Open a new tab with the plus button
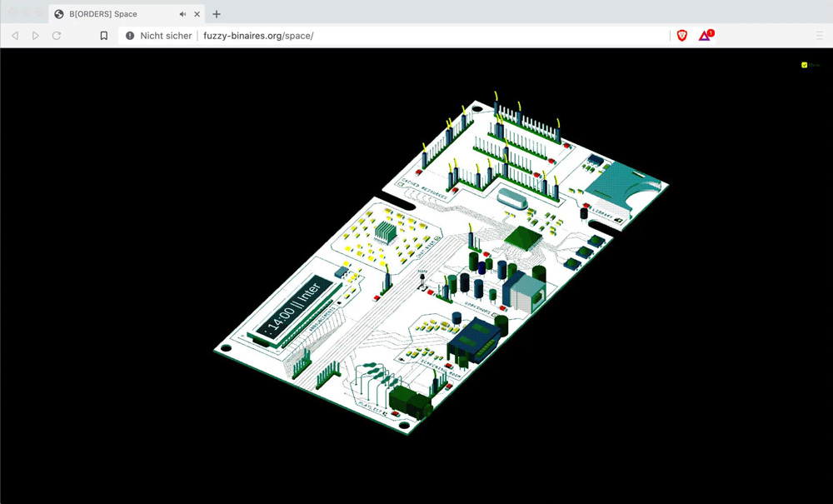 (216, 13)
